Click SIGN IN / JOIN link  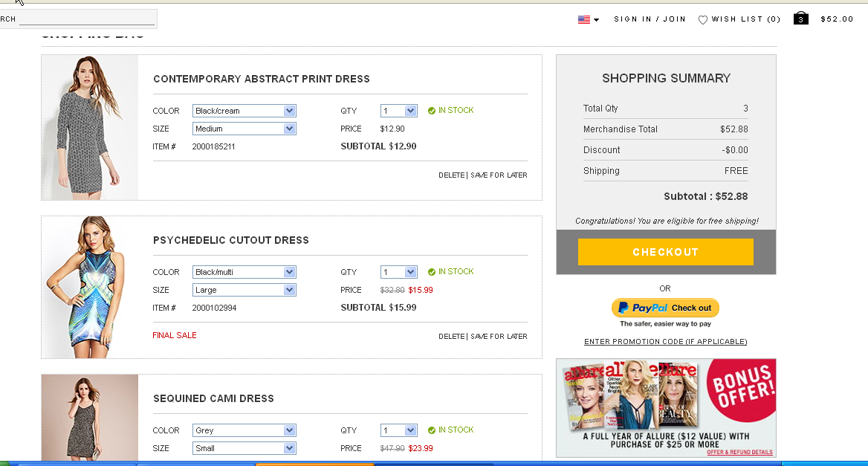tap(650, 19)
